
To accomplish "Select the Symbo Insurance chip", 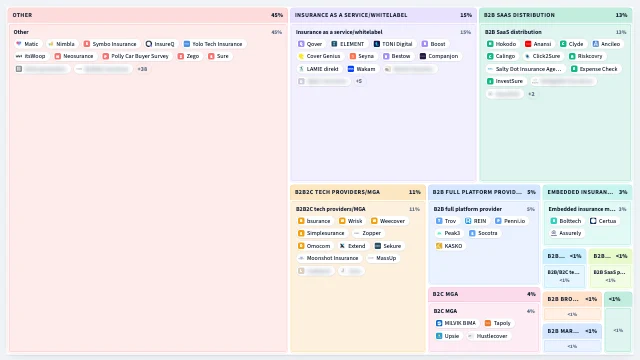I will [x=110, y=44].
